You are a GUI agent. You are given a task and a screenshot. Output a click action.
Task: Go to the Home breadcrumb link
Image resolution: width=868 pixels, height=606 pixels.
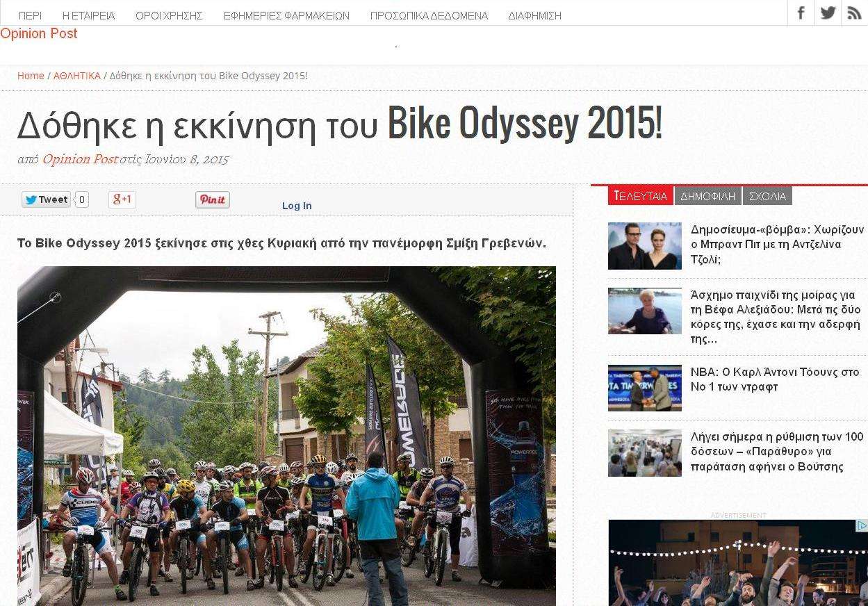point(31,75)
